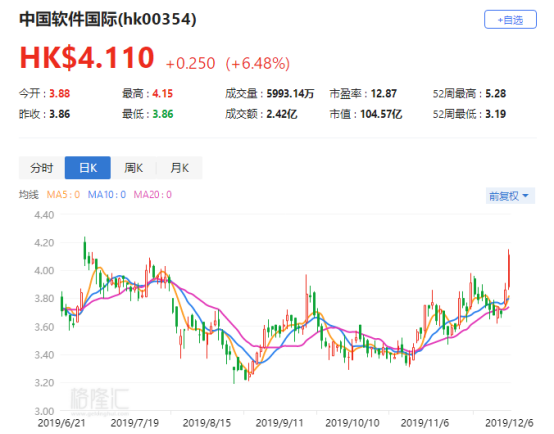Click the 均线 label
The width and height of the screenshot is (554, 434).
pos(29,195)
